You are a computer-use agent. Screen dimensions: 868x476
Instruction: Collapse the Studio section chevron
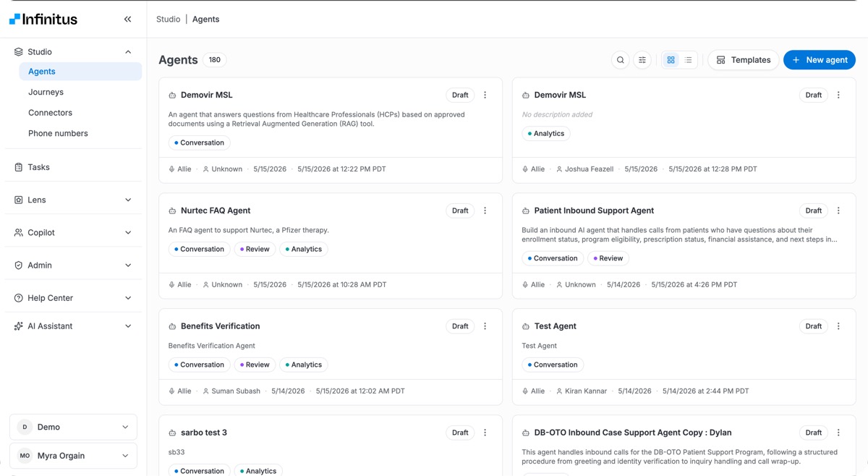coord(128,52)
